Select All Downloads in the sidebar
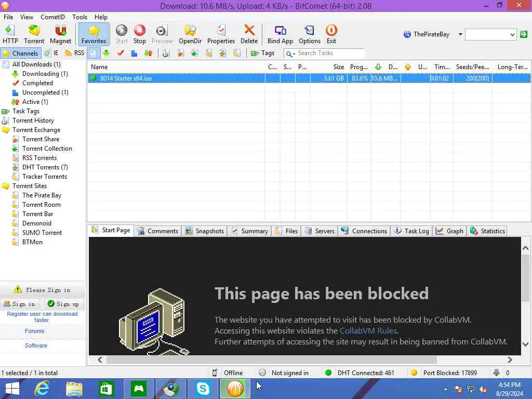 [x=36, y=64]
